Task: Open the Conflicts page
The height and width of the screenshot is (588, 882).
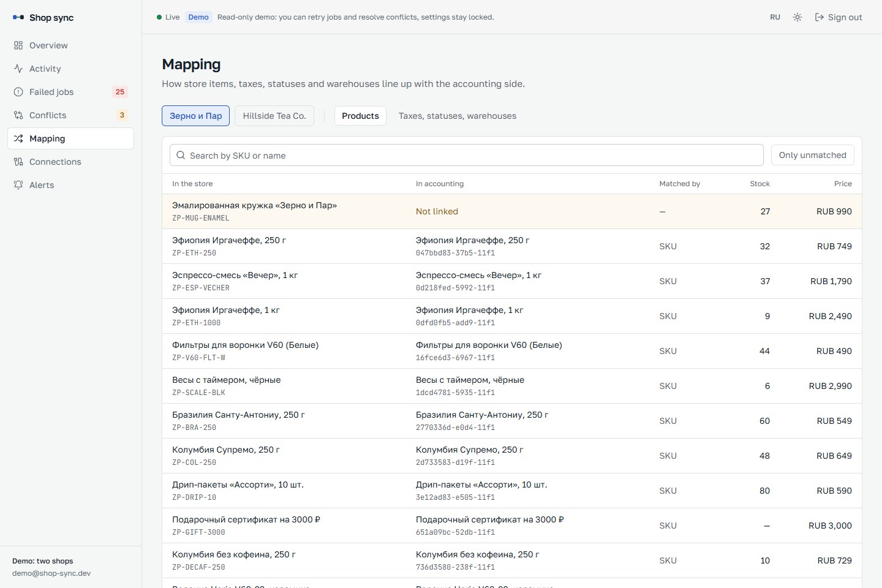Action: pyautogui.click(x=70, y=115)
